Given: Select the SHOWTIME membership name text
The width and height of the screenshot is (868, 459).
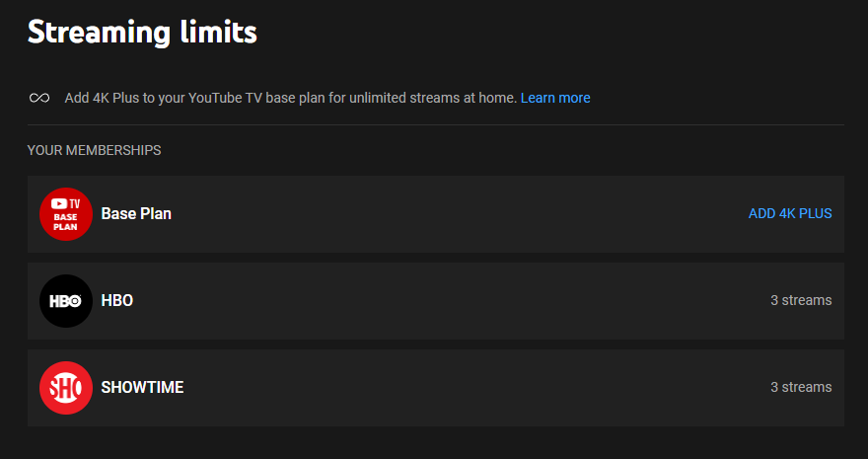Looking at the screenshot, I should click(x=142, y=387).
